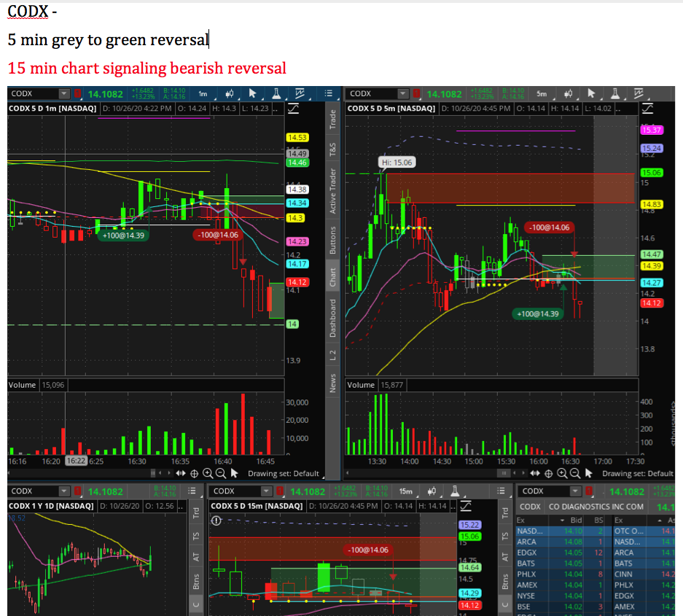The image size is (683, 616).
Task: Open chart style icon in 15m chart toolbar
Action: 432,491
